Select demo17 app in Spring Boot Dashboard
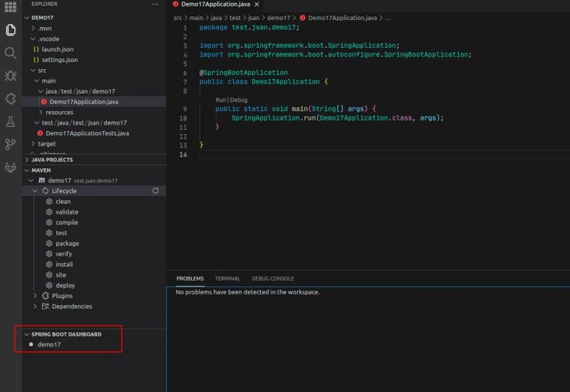 point(49,345)
